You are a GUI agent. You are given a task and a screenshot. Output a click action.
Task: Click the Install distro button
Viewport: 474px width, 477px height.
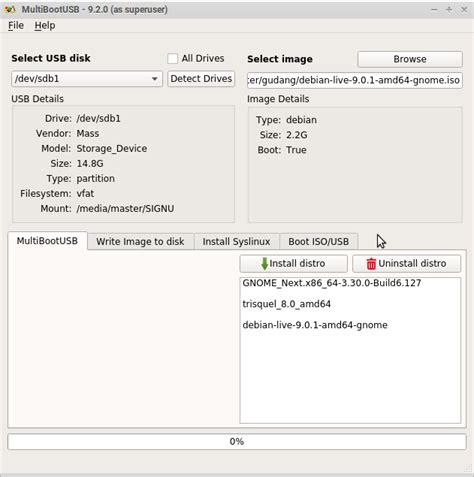(x=293, y=263)
